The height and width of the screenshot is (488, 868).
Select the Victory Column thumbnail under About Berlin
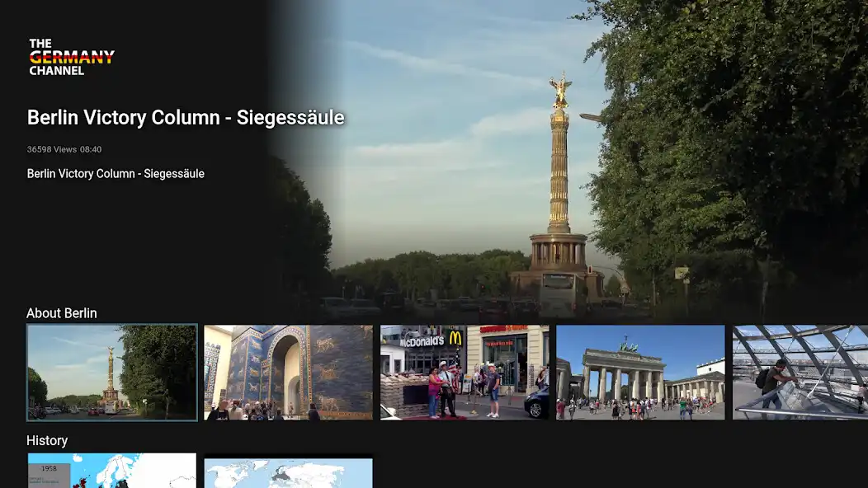click(111, 372)
